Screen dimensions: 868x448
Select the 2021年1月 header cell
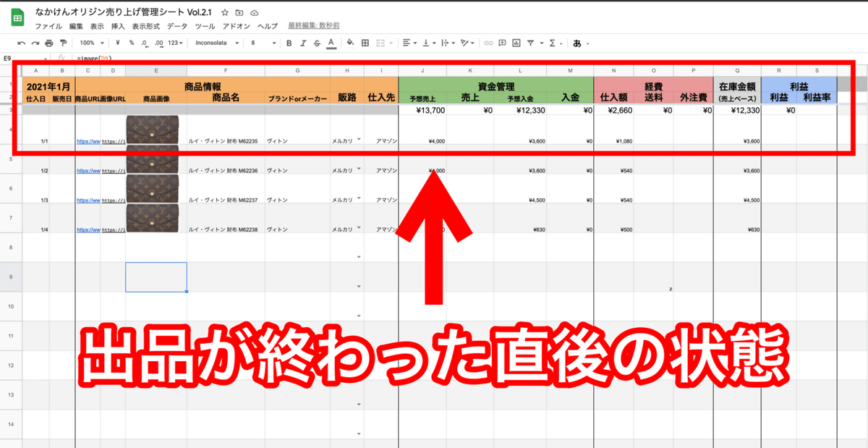pyautogui.click(x=48, y=87)
